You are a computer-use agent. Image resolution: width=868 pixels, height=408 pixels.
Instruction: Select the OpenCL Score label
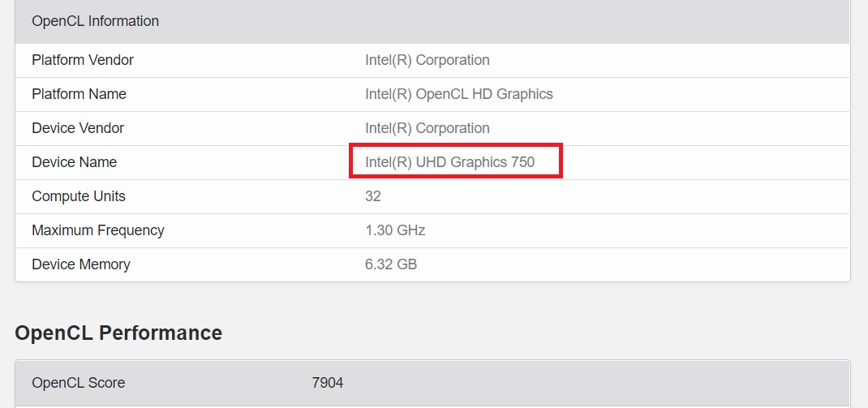coord(79,383)
